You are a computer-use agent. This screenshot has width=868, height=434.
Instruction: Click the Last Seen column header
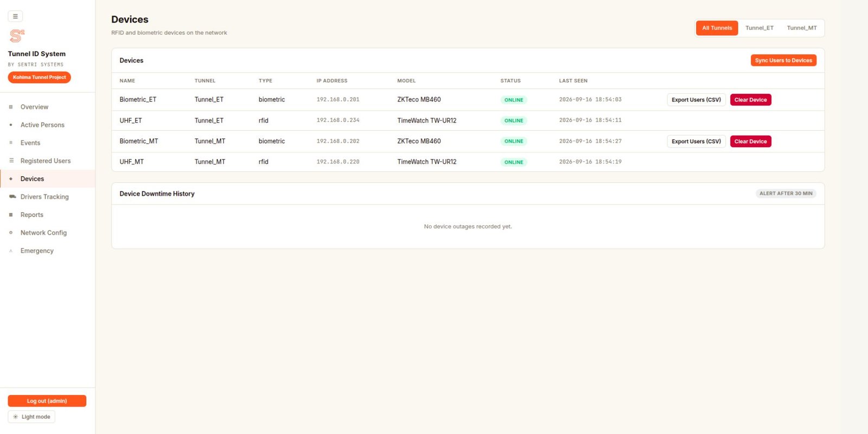[x=573, y=81]
